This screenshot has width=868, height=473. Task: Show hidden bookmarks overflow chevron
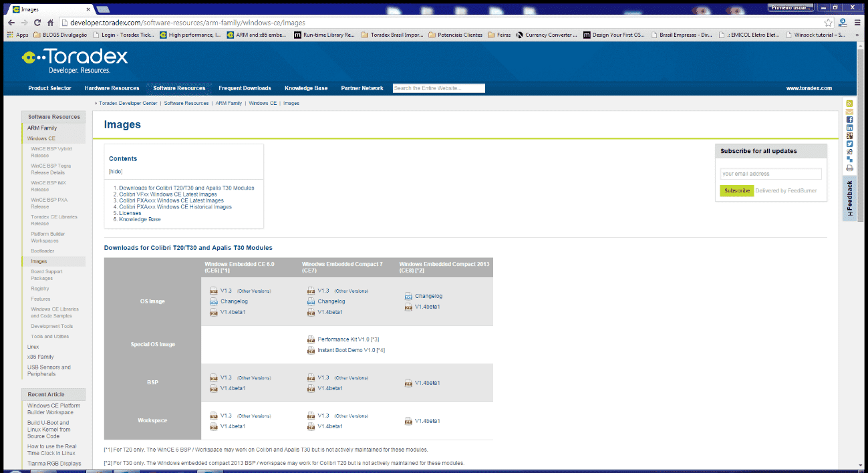[858, 35]
